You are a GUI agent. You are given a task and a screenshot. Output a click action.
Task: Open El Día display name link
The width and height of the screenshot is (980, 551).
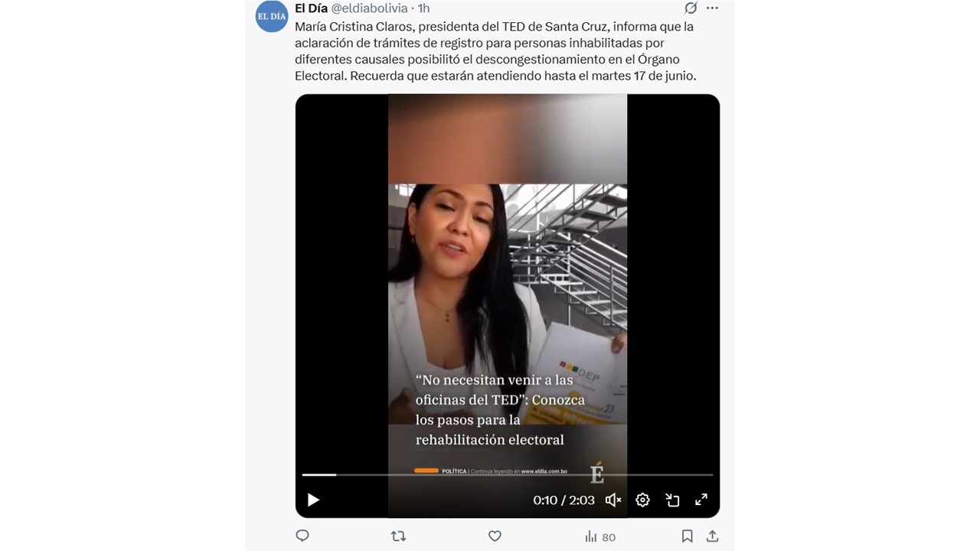pyautogui.click(x=311, y=8)
